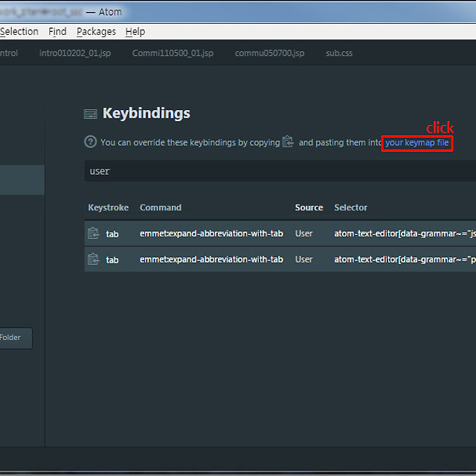Click the Source column header

point(309,208)
